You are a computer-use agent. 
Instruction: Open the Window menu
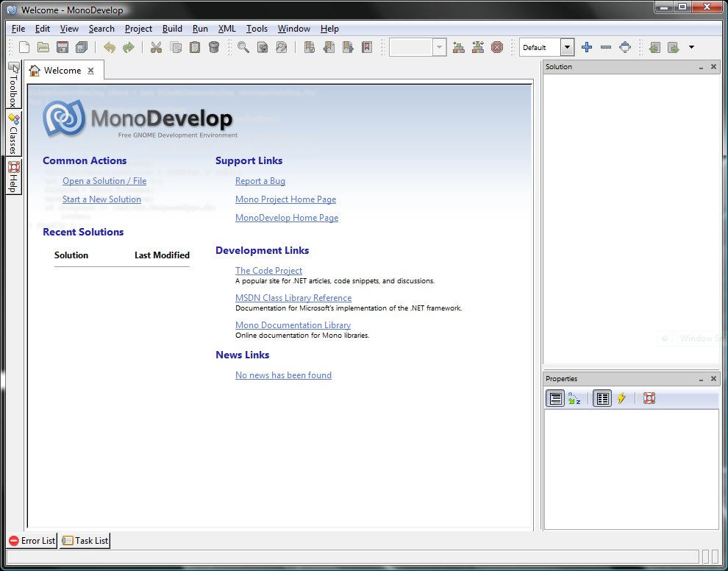pyautogui.click(x=294, y=29)
